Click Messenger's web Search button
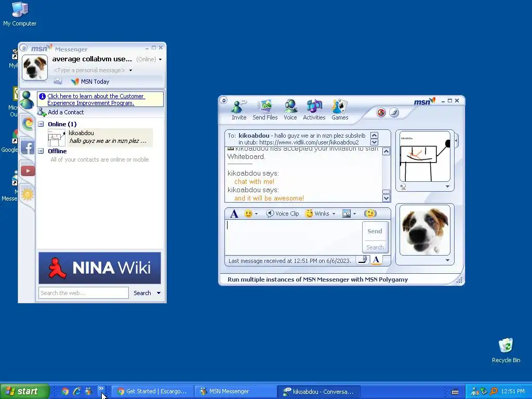Viewport: 532px width, 399px height. click(142, 293)
